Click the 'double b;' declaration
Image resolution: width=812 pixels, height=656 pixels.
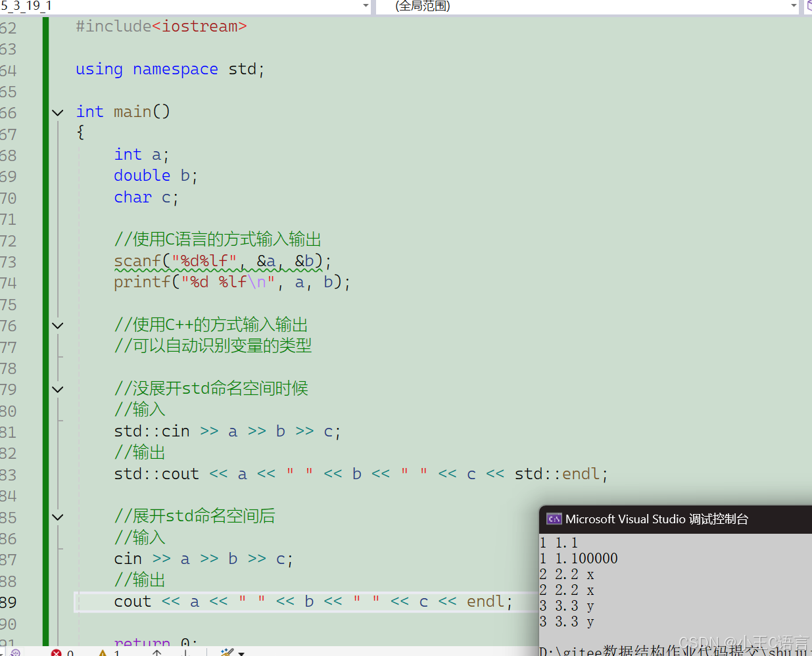click(156, 176)
